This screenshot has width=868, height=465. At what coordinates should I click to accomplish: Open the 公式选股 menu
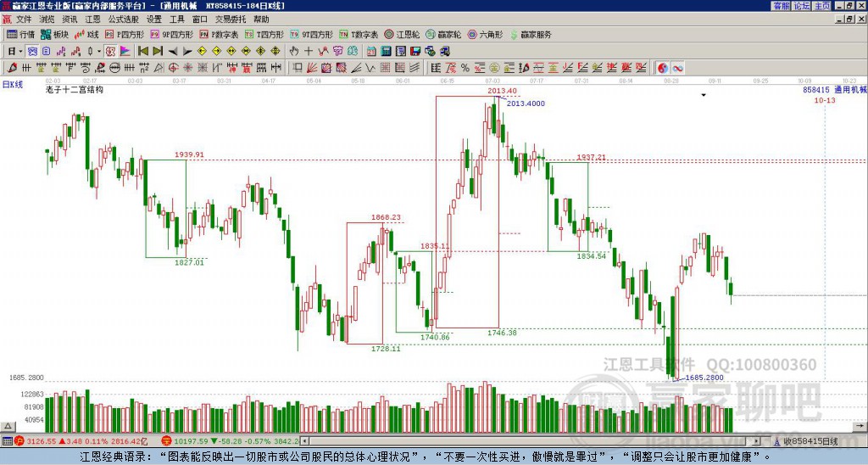tap(124, 20)
